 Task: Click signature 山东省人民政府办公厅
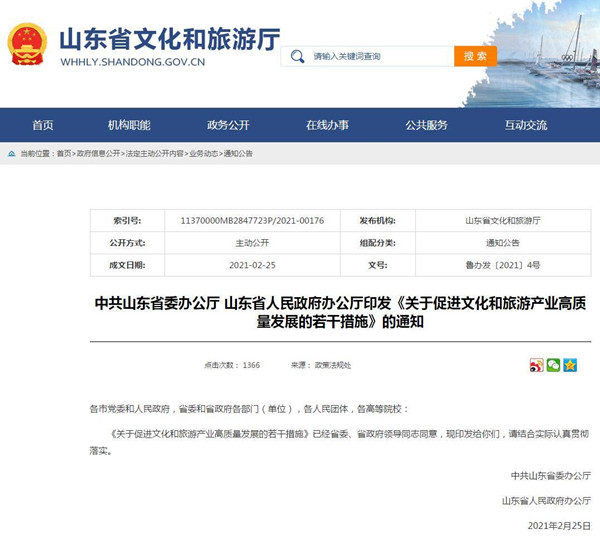click(x=546, y=501)
